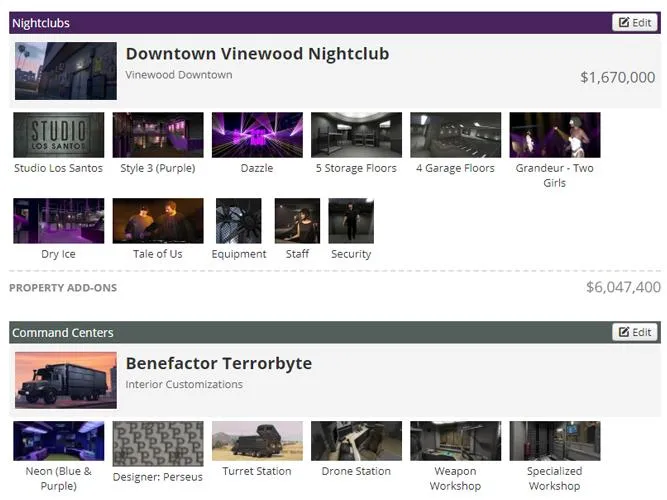This screenshot has width=667, height=500.
Task: Click the Designer: Perseus caption
Action: coord(158,477)
